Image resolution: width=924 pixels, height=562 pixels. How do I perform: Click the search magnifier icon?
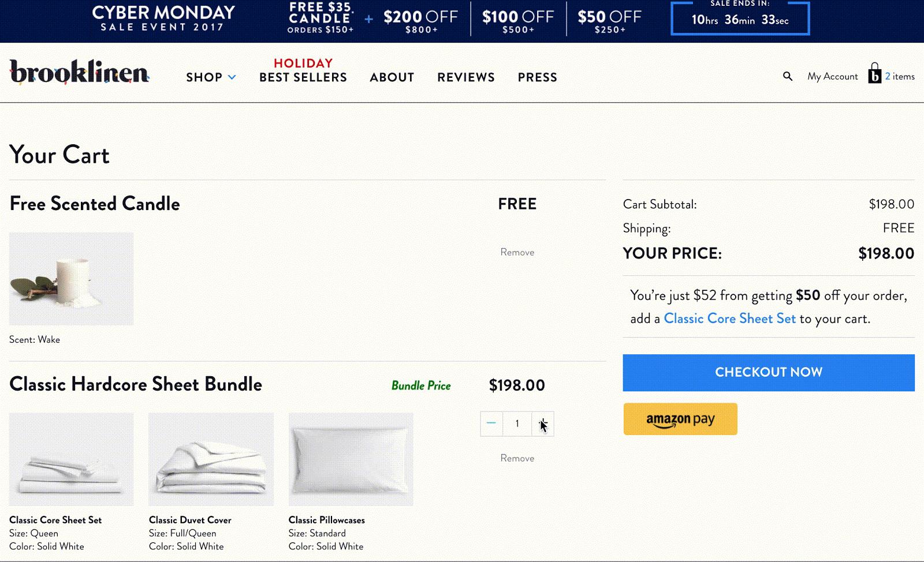pyautogui.click(x=787, y=76)
